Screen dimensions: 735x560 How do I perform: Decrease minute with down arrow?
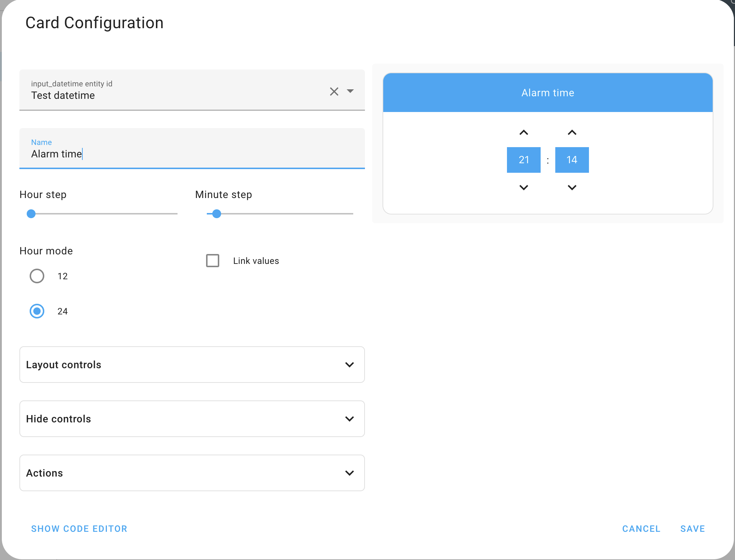click(x=572, y=187)
